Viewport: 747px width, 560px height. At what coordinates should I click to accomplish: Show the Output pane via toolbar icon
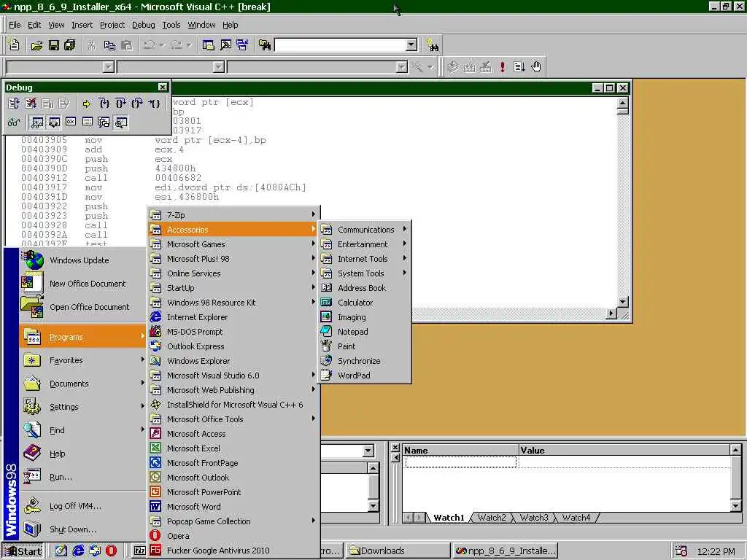point(225,45)
